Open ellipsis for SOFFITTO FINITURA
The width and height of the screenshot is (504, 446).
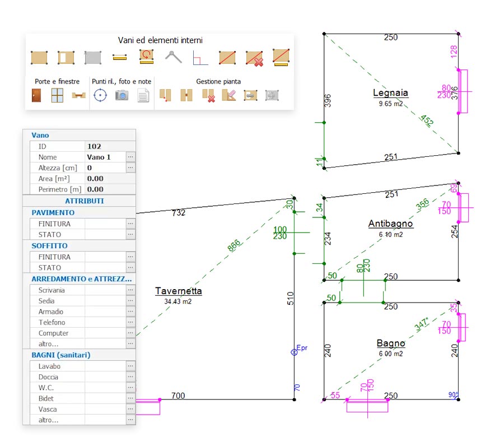pos(130,257)
